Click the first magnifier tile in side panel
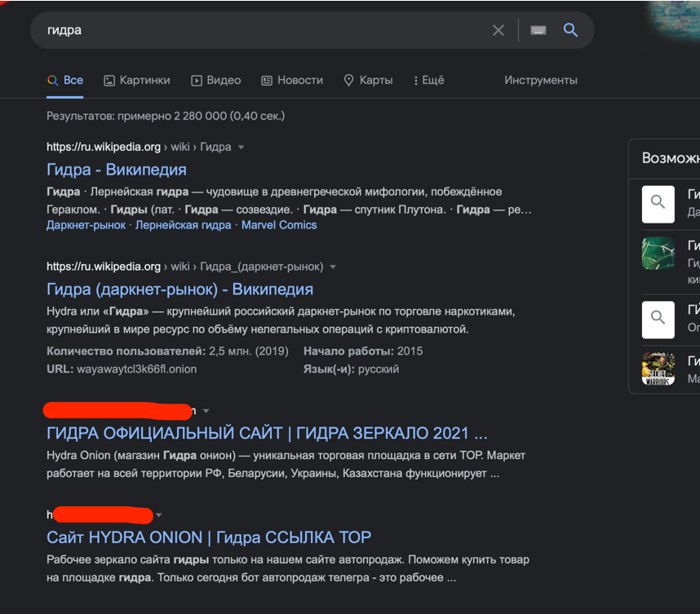 [x=658, y=205]
